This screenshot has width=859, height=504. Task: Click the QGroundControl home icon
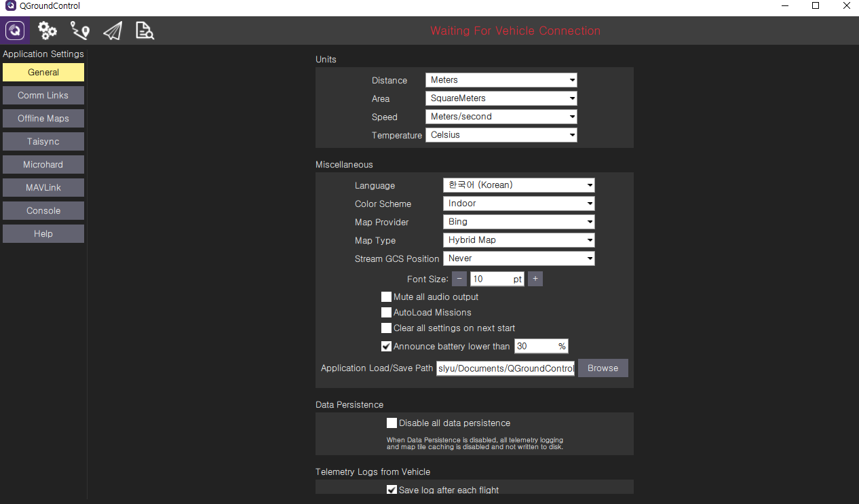pos(14,30)
